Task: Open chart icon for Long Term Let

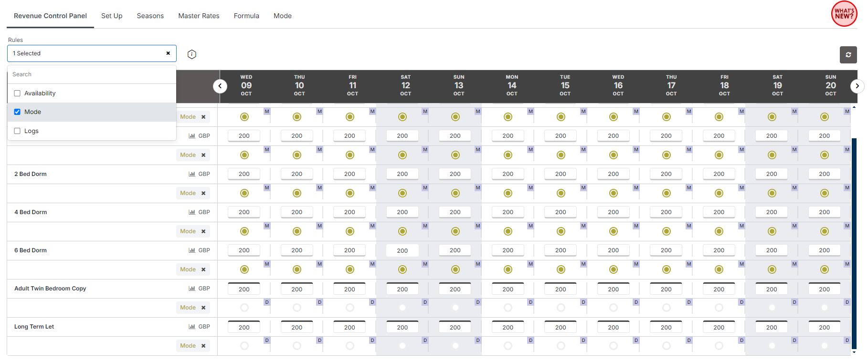Action: click(192, 327)
